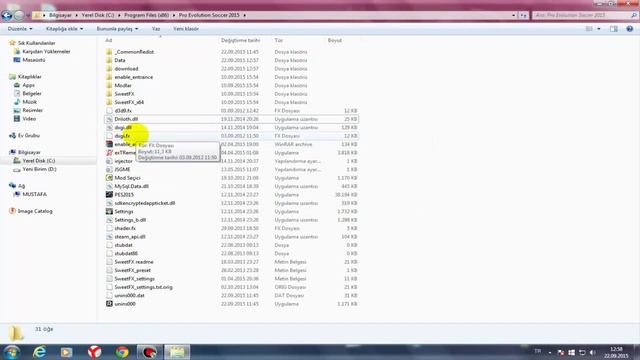Sort by Tür column header
Image resolution: width=640 pixels, height=360 pixels.
click(x=279, y=40)
